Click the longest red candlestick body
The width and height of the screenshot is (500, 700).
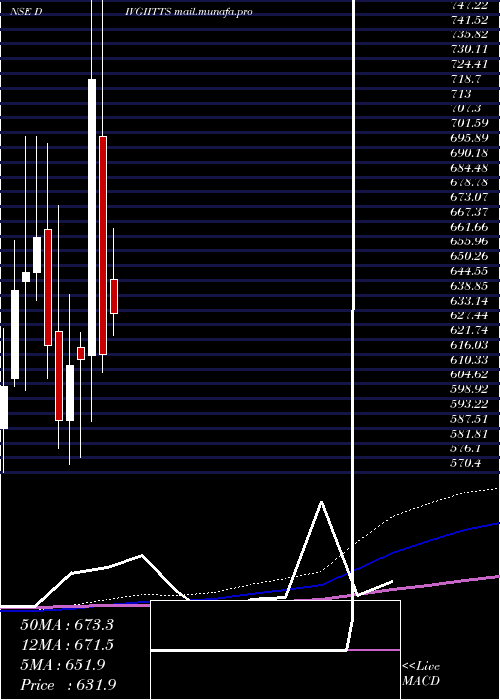103,246
